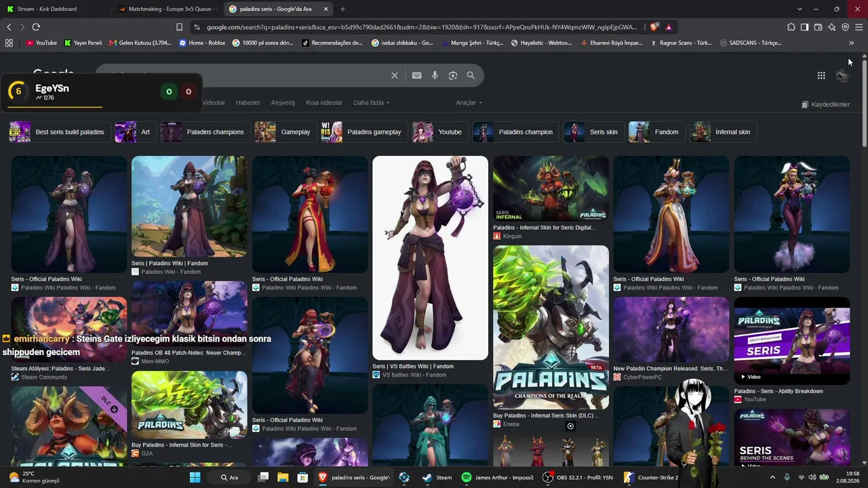The width and height of the screenshot is (868, 488).
Task: Search by image with Google Lens
Action: 453,75
